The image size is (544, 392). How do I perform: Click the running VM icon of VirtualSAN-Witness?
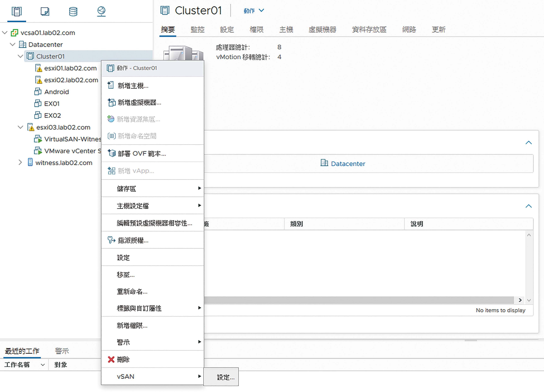click(38, 139)
